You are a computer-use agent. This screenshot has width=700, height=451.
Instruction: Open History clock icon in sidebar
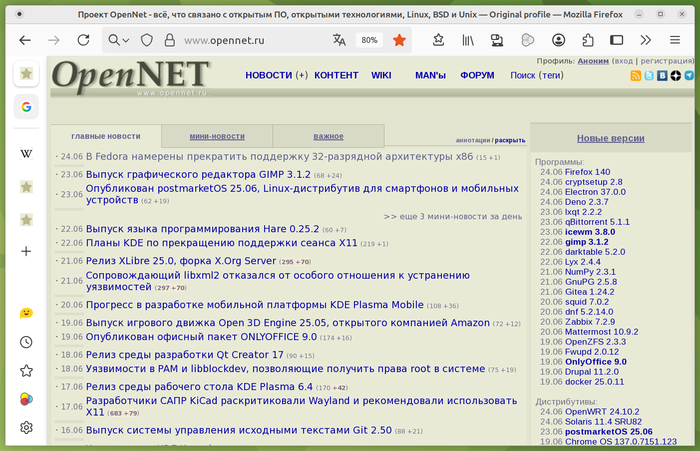pos(26,342)
